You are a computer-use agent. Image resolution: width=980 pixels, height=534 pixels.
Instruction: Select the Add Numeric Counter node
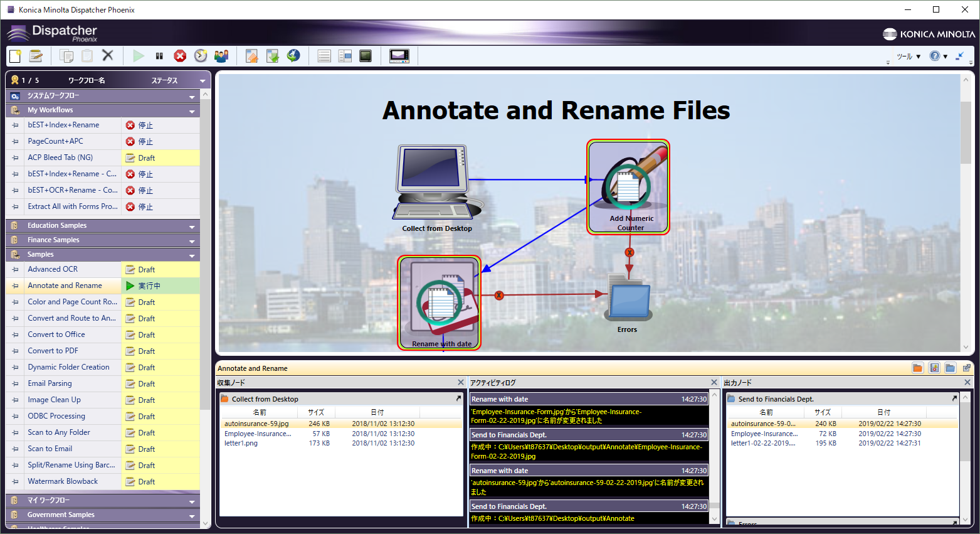point(628,187)
